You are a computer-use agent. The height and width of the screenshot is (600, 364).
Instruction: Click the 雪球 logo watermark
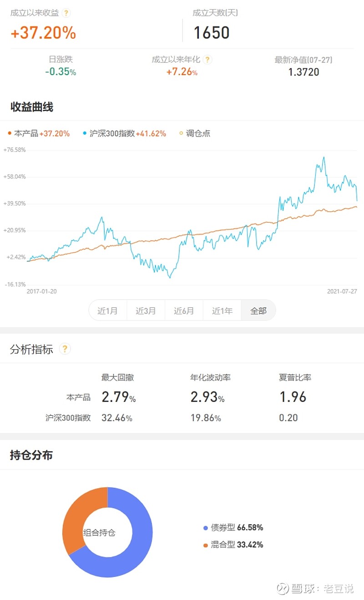click(283, 588)
